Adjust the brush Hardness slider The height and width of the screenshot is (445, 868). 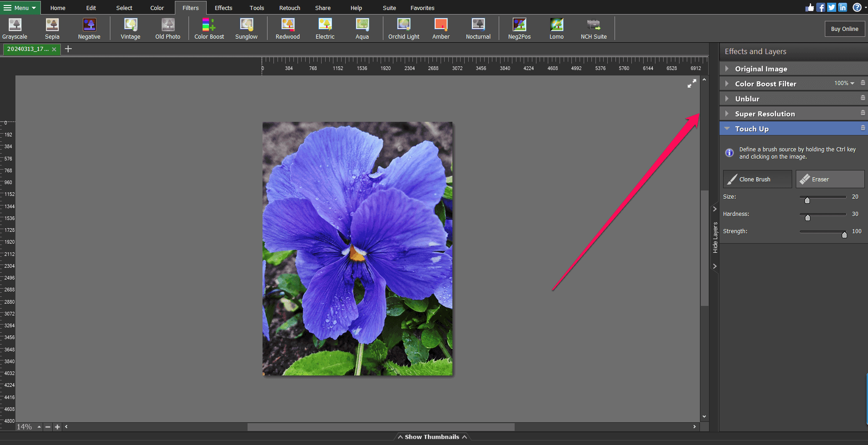coord(808,217)
